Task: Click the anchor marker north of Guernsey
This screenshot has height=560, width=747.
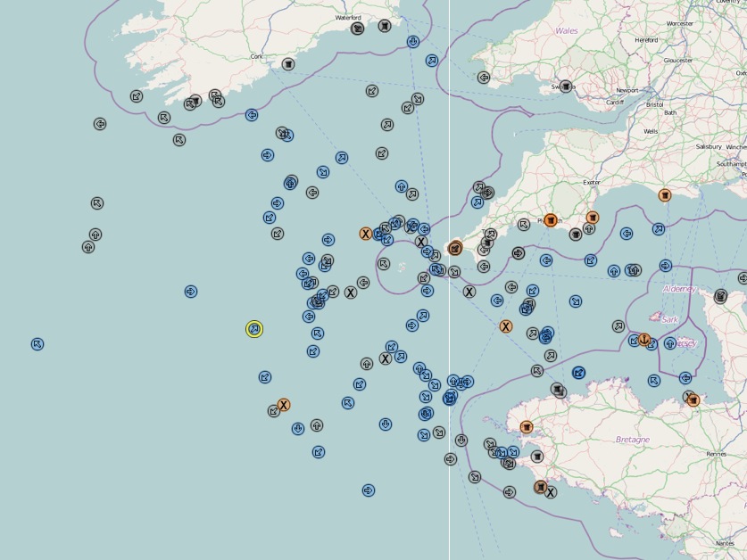Action: [x=645, y=339]
